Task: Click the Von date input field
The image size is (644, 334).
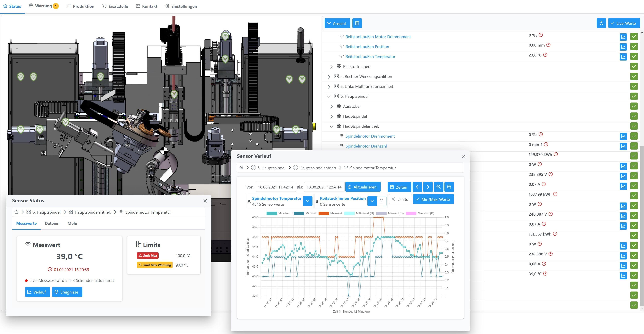Action: [x=276, y=187]
